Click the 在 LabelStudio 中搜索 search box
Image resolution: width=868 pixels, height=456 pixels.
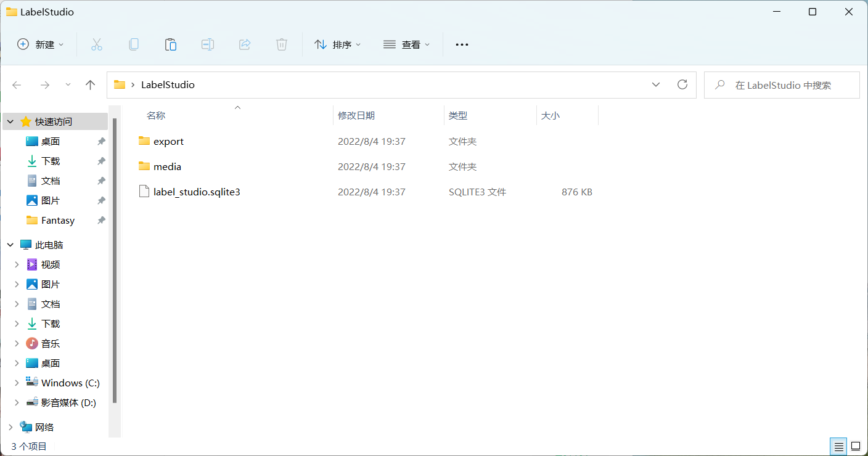click(x=782, y=85)
